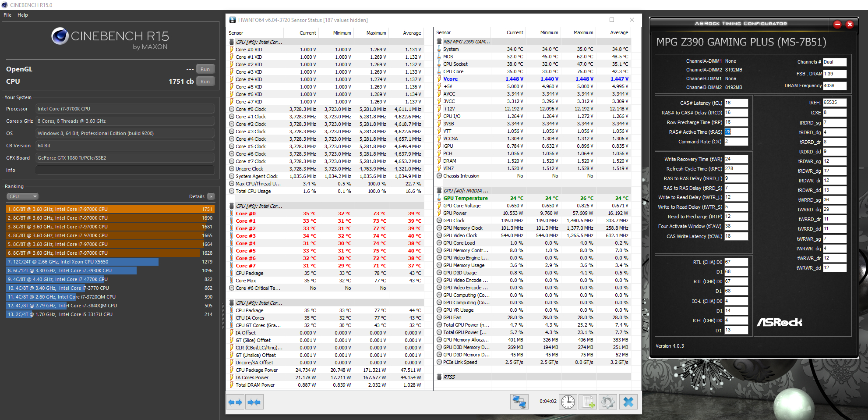Open HWiNFO sensor settings gear icon
Image resolution: width=868 pixels, height=420 pixels.
tap(608, 402)
